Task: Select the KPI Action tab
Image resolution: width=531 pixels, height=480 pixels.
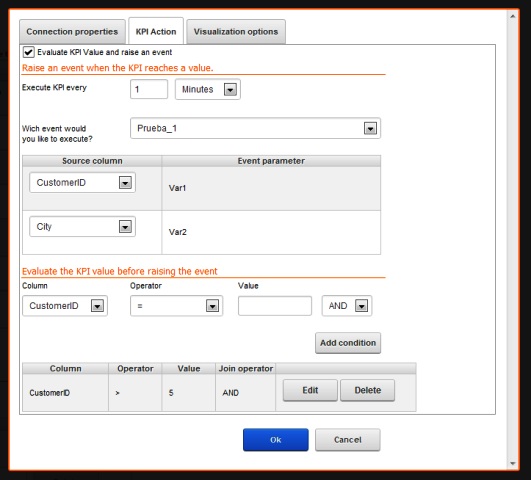Action: click(156, 32)
